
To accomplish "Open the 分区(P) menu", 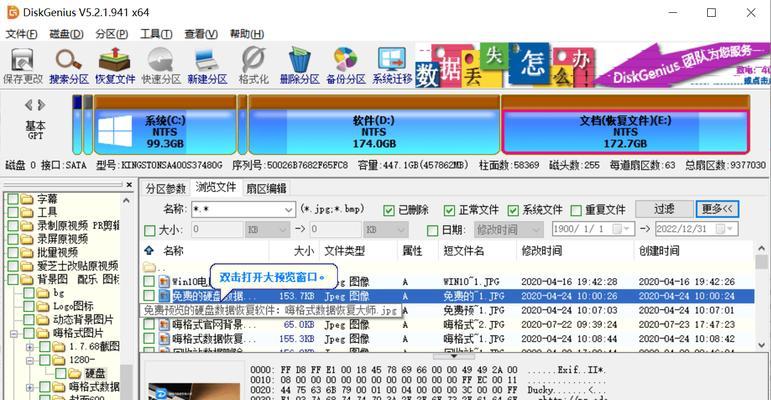I will pos(112,34).
